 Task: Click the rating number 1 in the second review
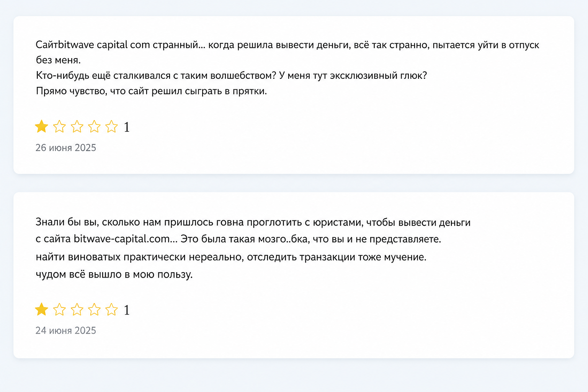127,310
